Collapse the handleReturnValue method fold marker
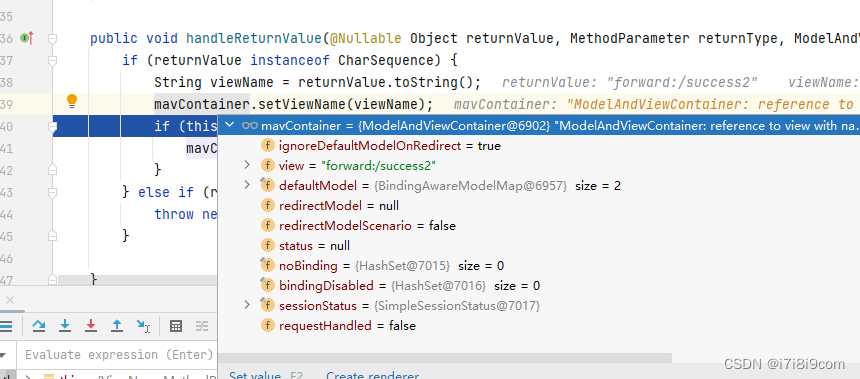The height and width of the screenshot is (379, 860). pyautogui.click(x=52, y=38)
